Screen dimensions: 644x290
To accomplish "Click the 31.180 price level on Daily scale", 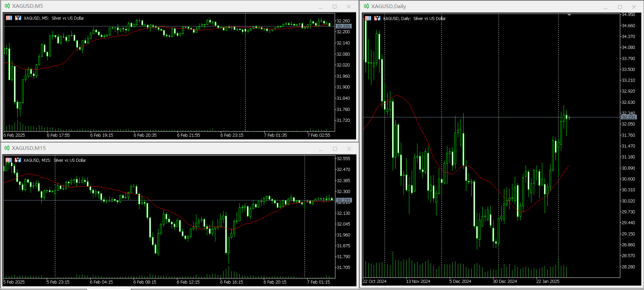I will coord(628,157).
